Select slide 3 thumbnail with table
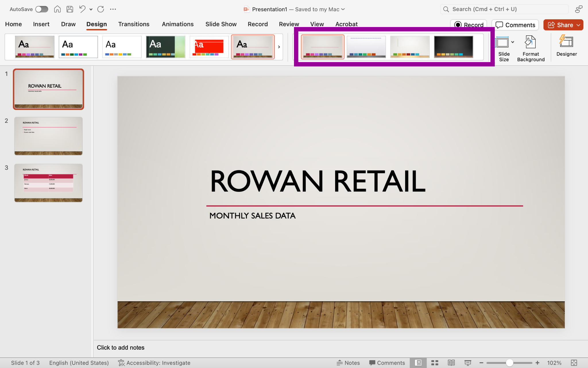 (49, 183)
